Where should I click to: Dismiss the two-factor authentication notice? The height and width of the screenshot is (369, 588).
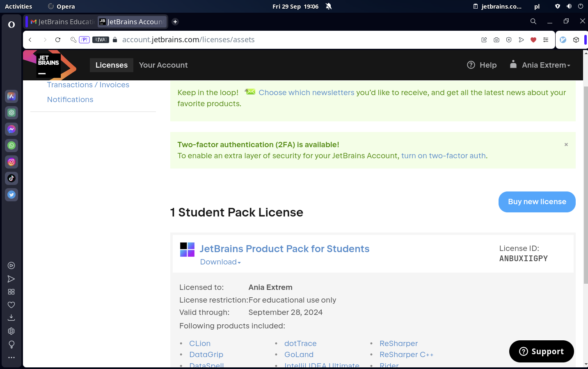[x=566, y=144]
